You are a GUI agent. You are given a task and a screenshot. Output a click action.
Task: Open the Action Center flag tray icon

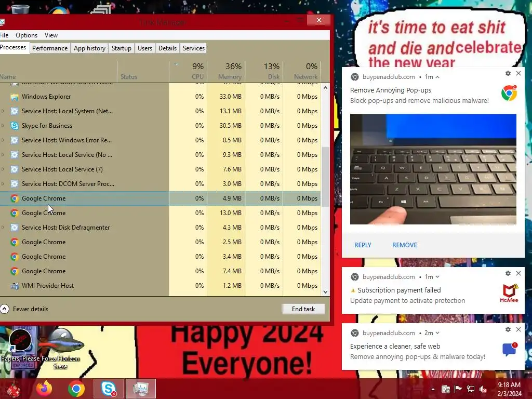point(458,389)
